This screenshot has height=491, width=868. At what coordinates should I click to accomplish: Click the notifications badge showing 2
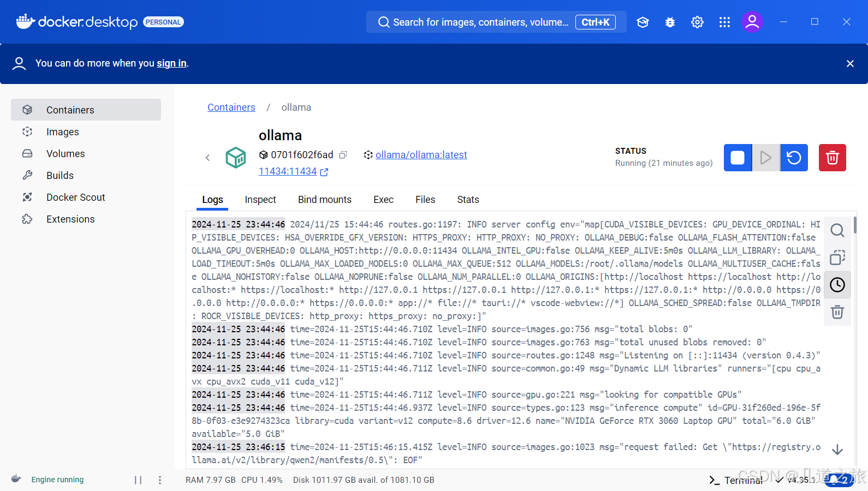tap(840, 480)
